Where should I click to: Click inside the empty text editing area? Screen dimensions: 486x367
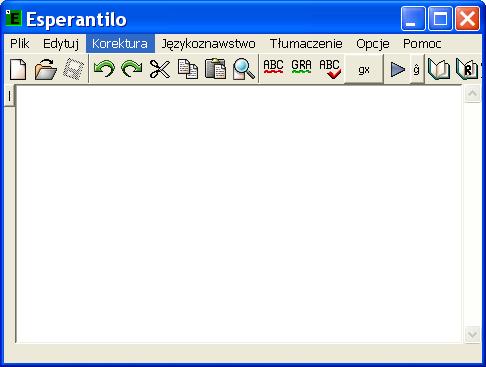point(239,214)
